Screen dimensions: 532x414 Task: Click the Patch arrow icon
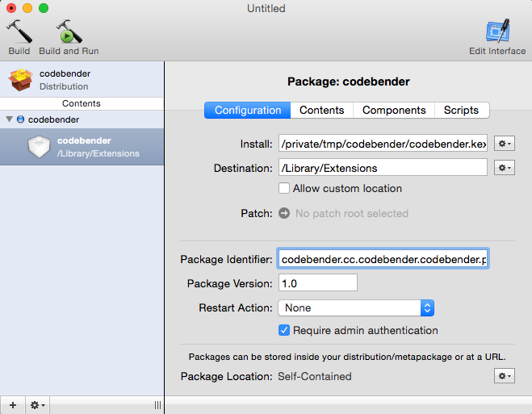(284, 213)
